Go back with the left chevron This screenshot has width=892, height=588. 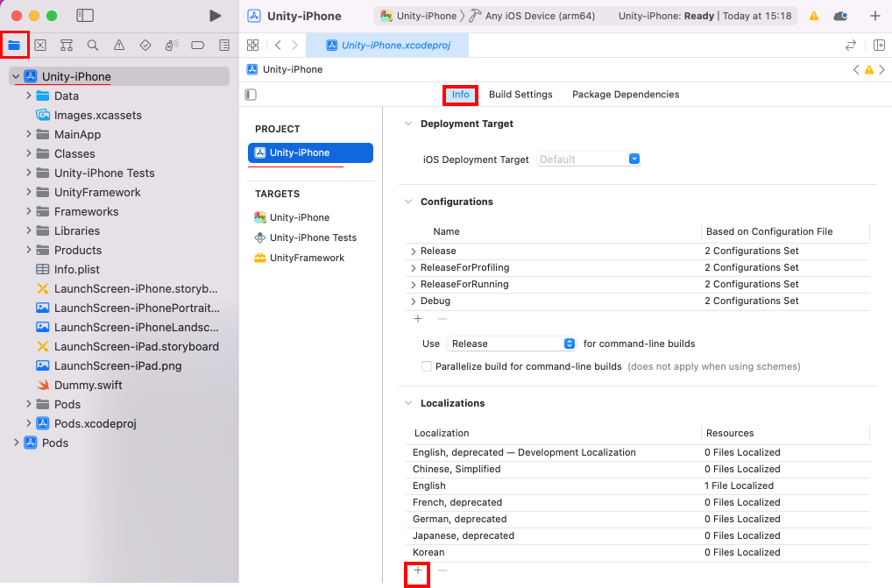pyautogui.click(x=278, y=45)
